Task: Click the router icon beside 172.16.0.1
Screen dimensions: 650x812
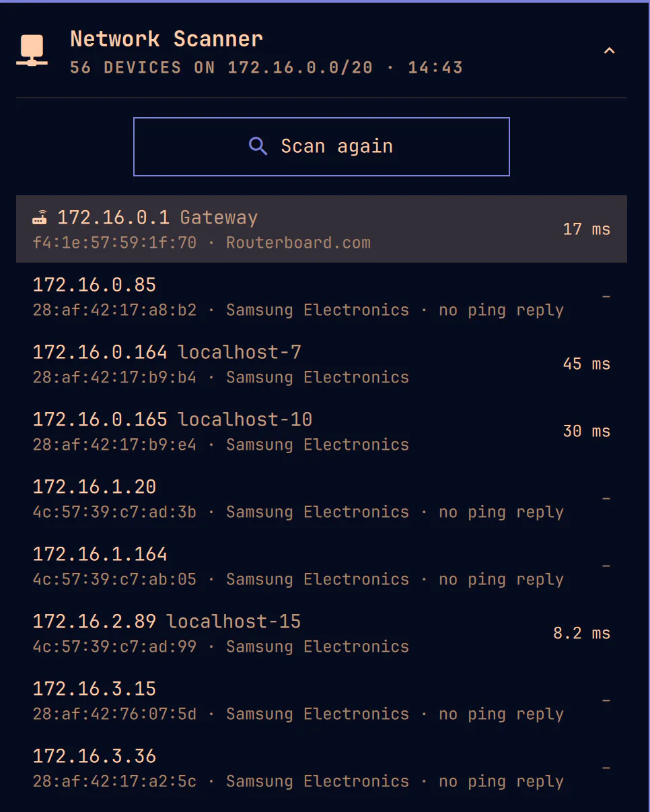Action: click(40, 217)
